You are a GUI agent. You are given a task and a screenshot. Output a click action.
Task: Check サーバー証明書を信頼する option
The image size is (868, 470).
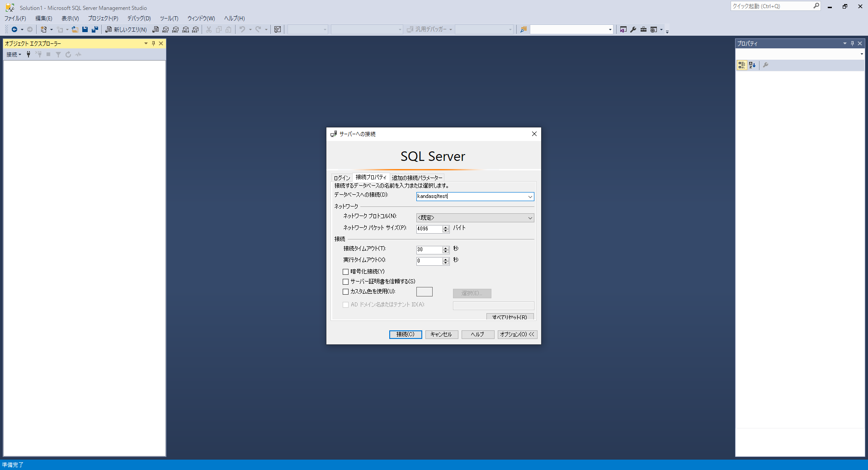346,282
